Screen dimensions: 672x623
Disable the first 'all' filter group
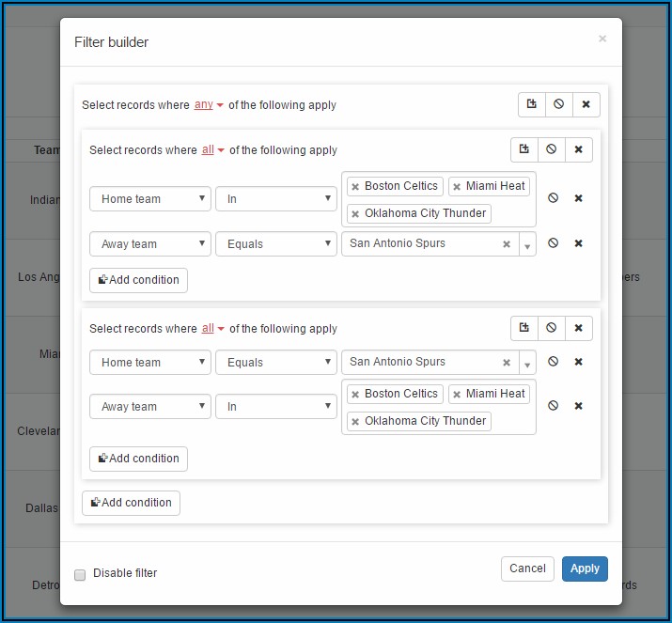pos(551,149)
